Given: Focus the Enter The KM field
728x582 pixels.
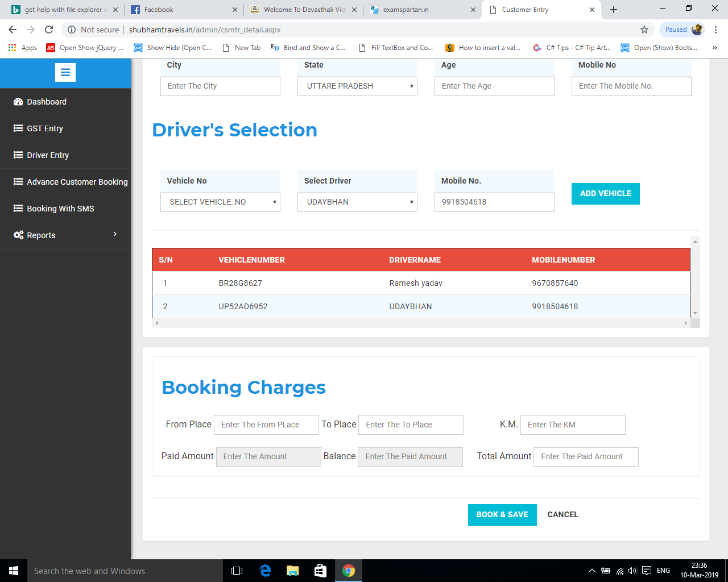Looking at the screenshot, I should [x=573, y=425].
